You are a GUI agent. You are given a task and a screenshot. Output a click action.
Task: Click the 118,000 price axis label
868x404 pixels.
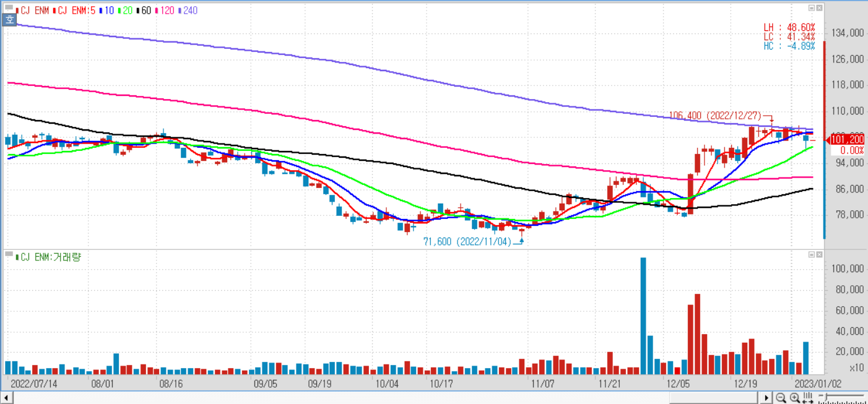(848, 85)
